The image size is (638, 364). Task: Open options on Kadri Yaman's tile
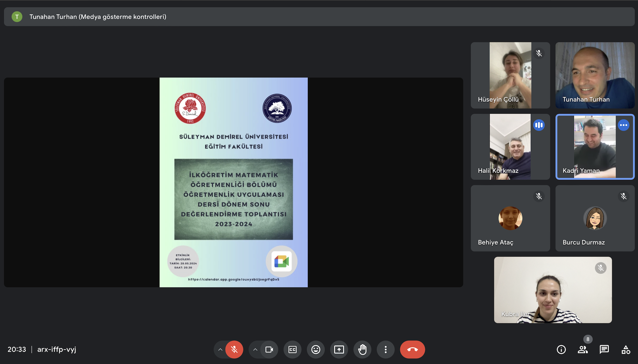pyautogui.click(x=623, y=125)
